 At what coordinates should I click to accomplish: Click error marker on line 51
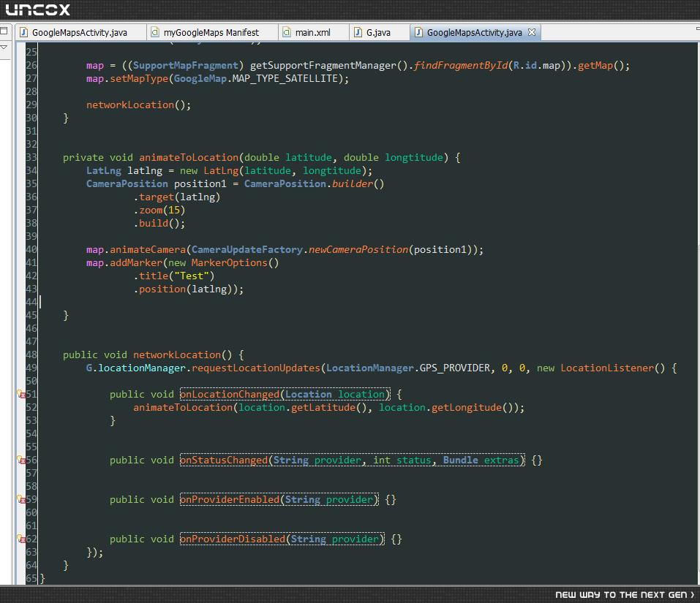[21, 394]
